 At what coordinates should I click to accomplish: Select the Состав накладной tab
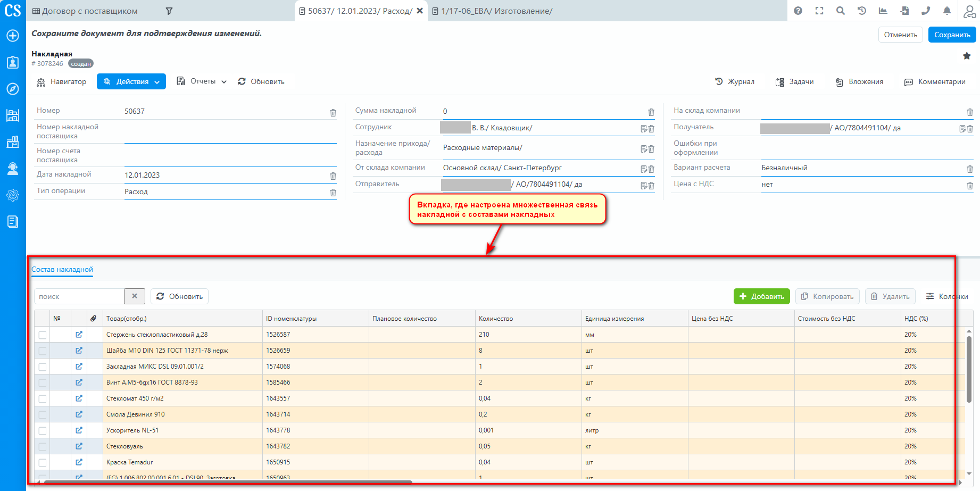coord(62,270)
